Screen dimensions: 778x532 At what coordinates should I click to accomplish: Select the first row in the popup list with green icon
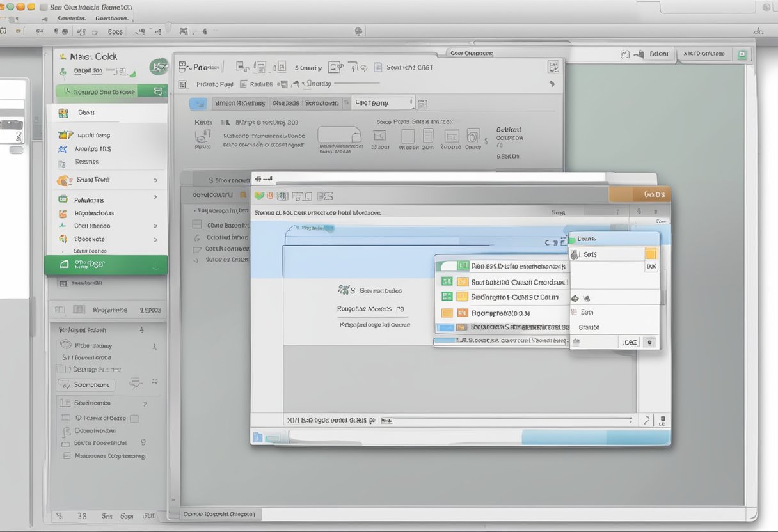(x=501, y=266)
